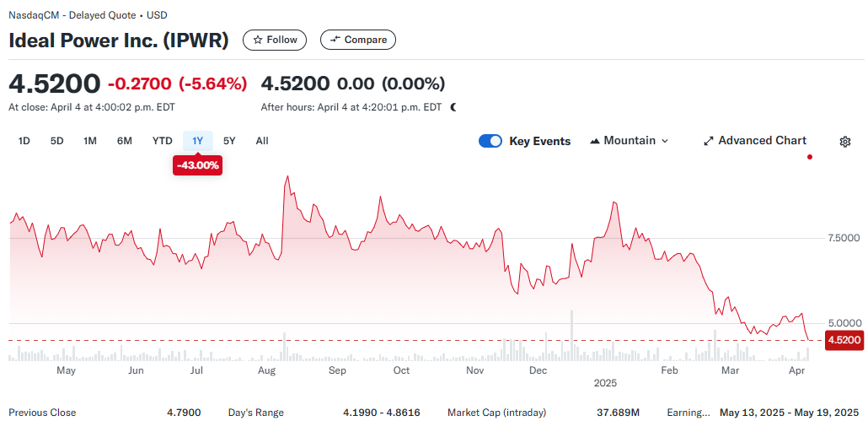Select the 5D time range
The width and height of the screenshot is (868, 421).
(57, 141)
